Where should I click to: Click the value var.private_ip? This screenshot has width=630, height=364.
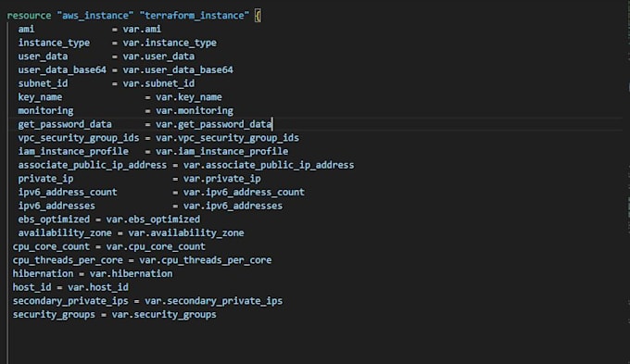[222, 179]
